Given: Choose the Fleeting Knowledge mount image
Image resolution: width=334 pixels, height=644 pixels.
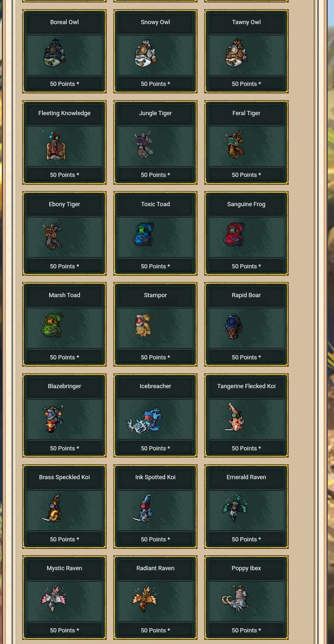Looking at the screenshot, I should (x=56, y=145).
